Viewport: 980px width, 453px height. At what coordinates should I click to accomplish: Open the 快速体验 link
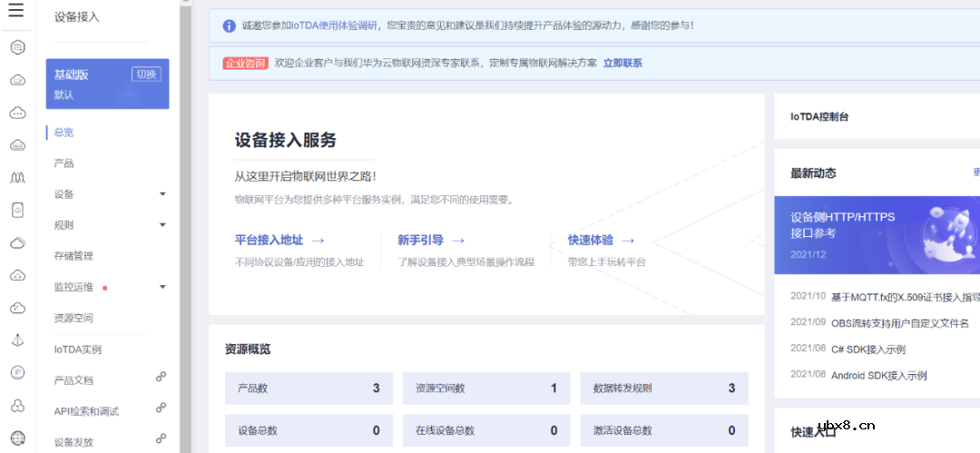click(x=591, y=241)
